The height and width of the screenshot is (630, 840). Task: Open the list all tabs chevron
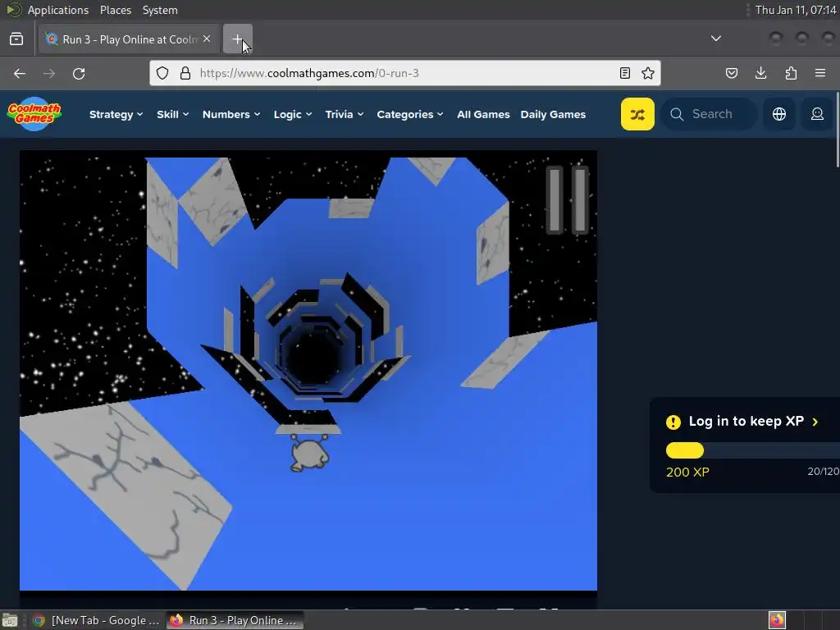[x=715, y=39]
